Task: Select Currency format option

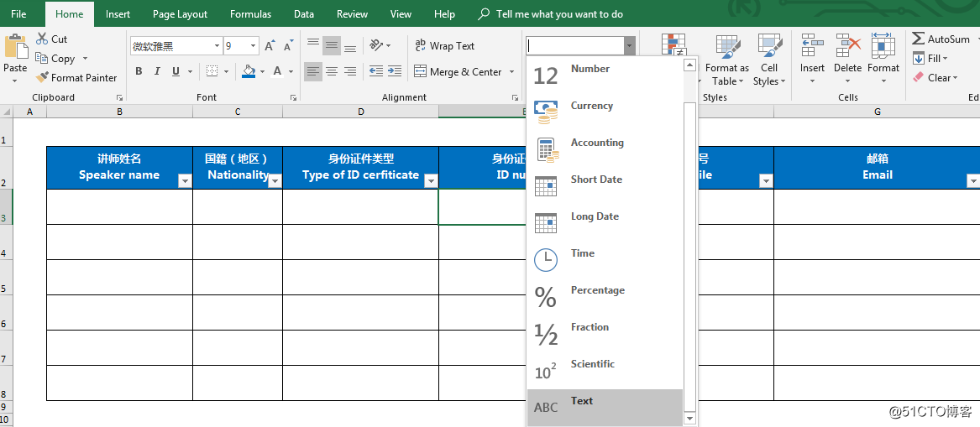Action: tap(605, 112)
